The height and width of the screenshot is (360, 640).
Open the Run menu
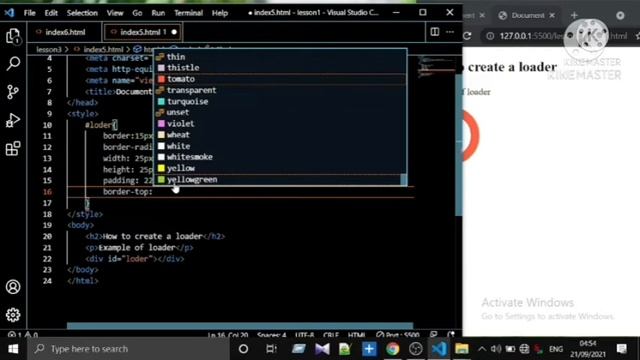(158, 13)
